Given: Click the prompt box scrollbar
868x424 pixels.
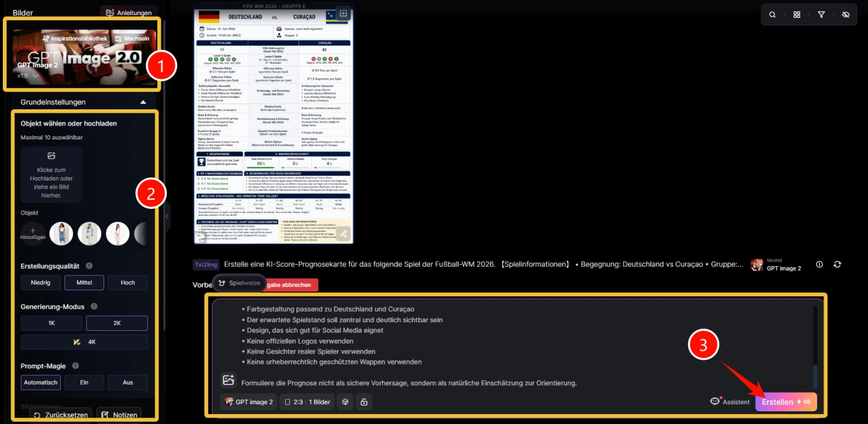Looking at the screenshot, I should click(816, 376).
